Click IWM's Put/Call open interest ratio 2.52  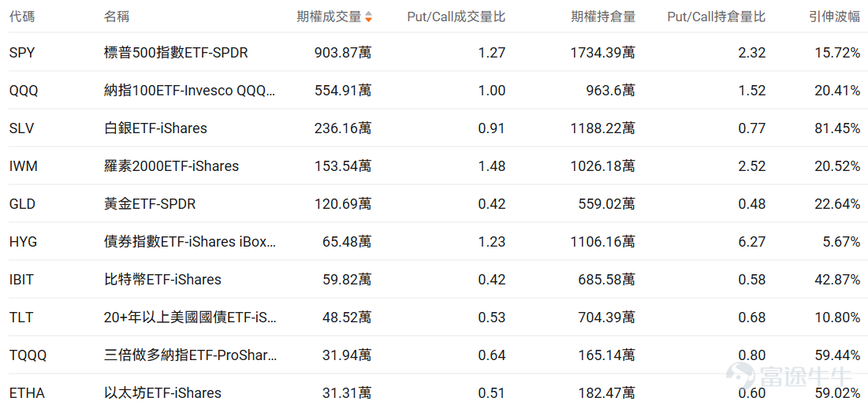(753, 166)
